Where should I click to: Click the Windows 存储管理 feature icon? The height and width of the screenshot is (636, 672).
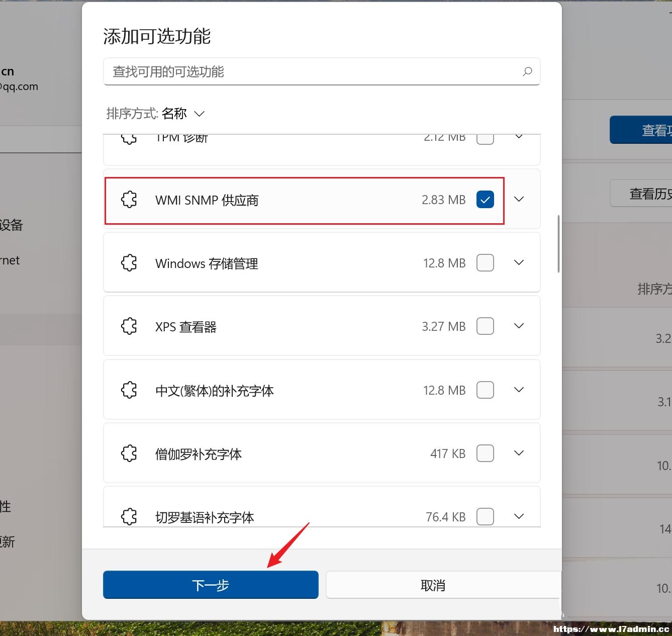pyautogui.click(x=129, y=263)
